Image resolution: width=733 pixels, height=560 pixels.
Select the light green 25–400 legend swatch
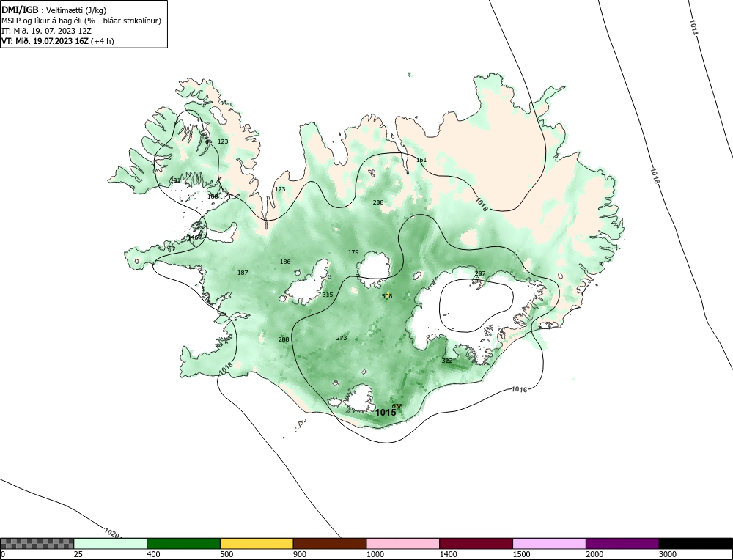(111, 543)
